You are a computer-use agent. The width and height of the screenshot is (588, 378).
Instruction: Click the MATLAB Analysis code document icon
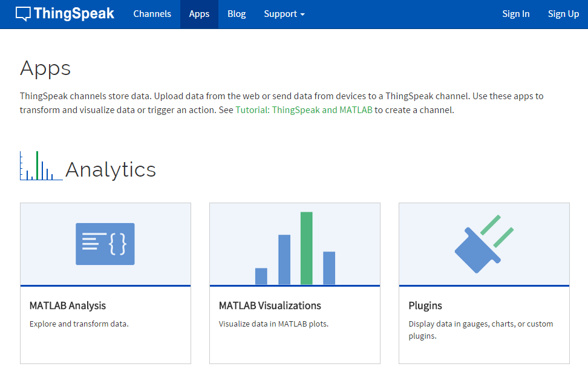click(x=105, y=244)
